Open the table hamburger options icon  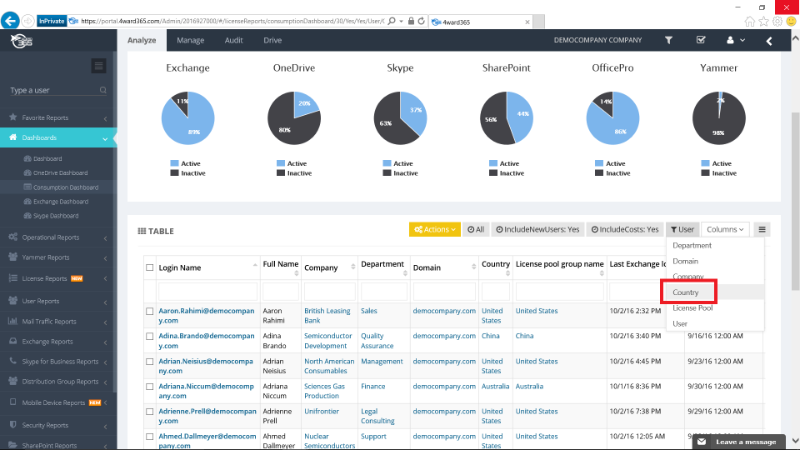762,230
